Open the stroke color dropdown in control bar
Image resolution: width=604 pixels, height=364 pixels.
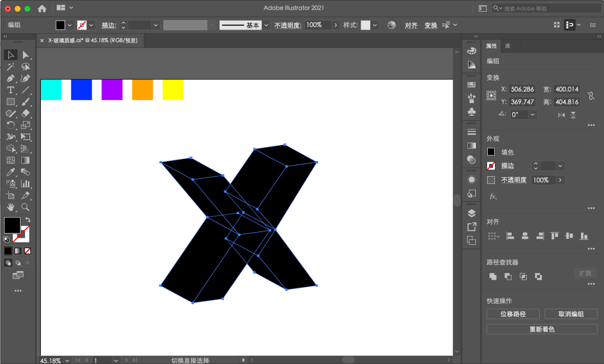[x=91, y=25]
